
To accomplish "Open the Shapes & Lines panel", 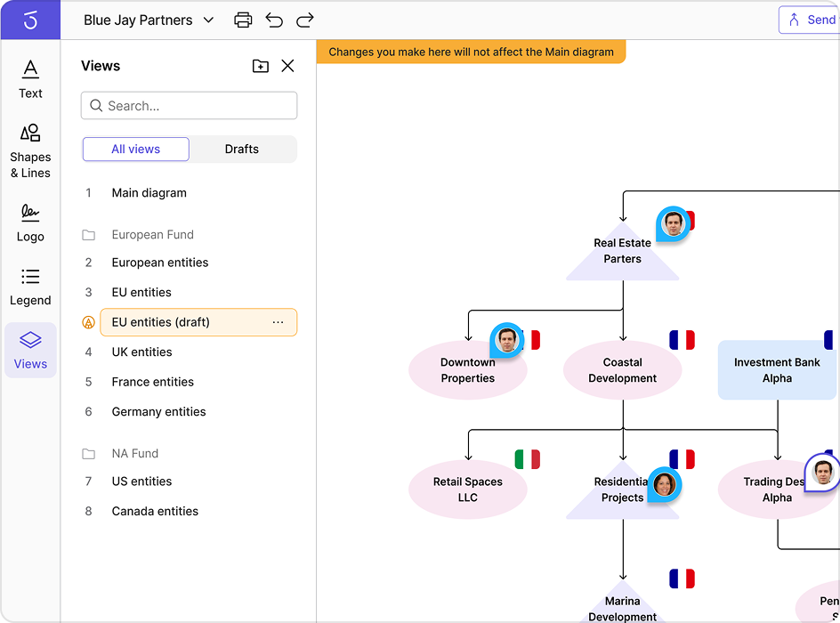I will click(30, 147).
